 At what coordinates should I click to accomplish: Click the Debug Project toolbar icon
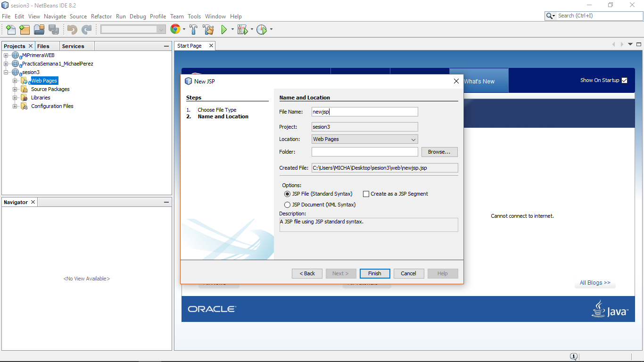click(242, 30)
